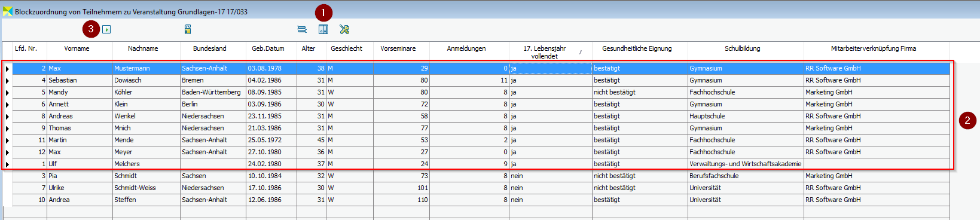This screenshot has height=220, width=980.
Task: Click the surname cell Wenkel
Action: [146, 116]
